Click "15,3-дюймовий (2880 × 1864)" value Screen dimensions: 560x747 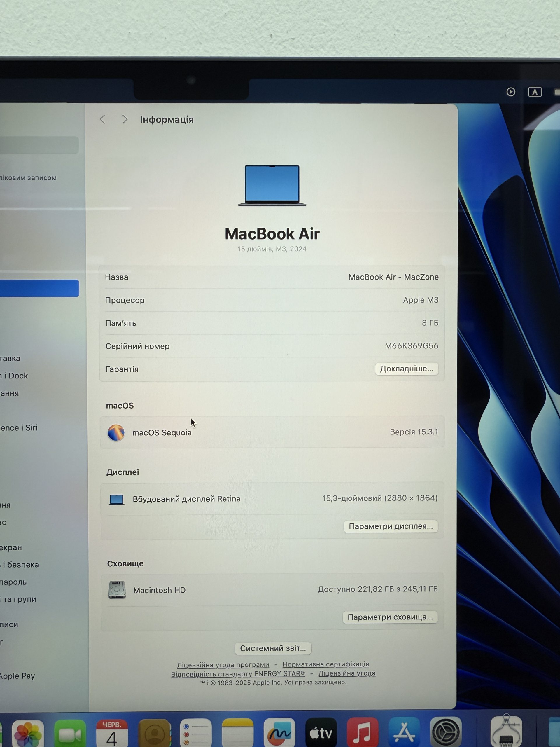pyautogui.click(x=380, y=498)
